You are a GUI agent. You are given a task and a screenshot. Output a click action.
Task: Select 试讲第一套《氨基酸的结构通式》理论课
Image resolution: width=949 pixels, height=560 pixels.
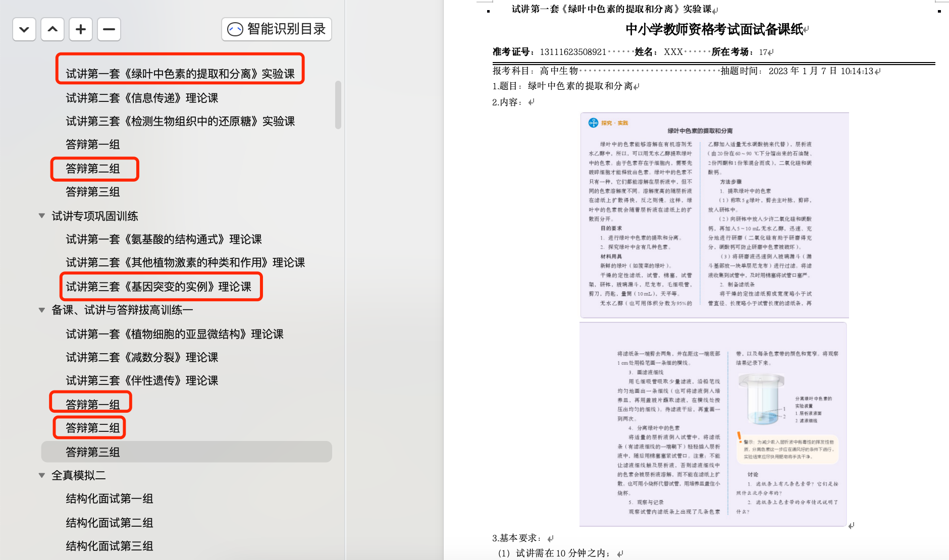pyautogui.click(x=164, y=239)
